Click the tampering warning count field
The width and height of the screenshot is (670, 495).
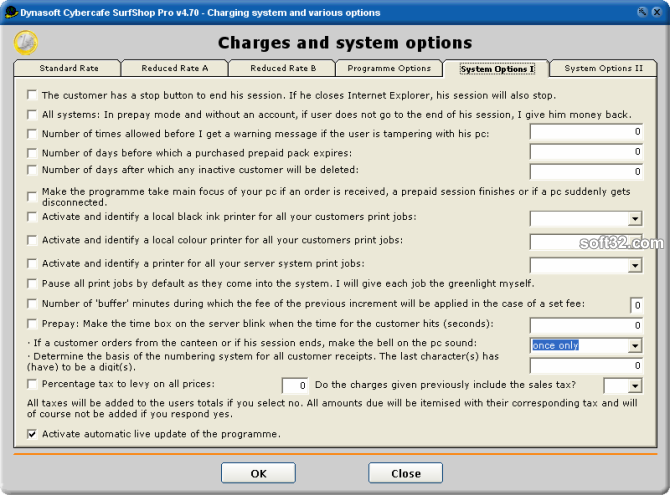click(x=586, y=132)
